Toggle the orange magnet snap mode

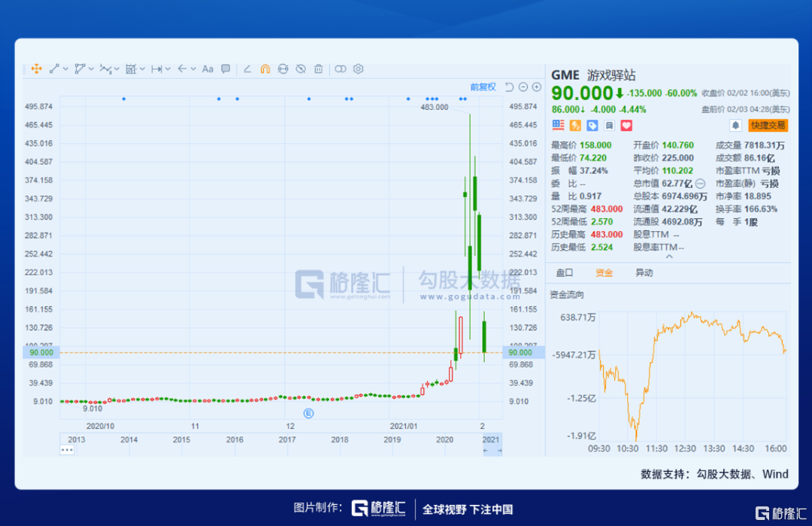pos(265,68)
